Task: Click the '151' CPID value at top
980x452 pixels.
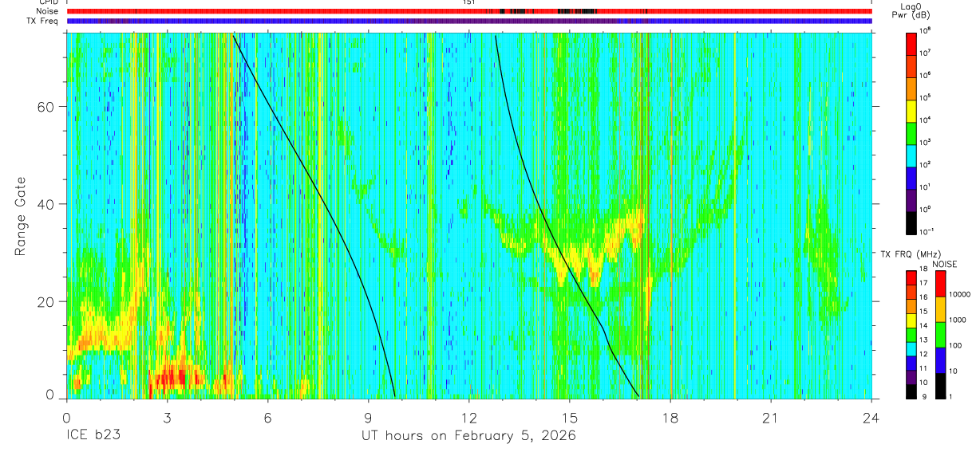Action: point(469,2)
